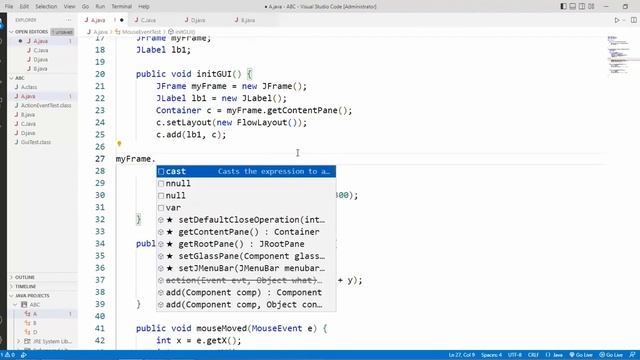
Task: Select class B in Java Projects
Action: coord(35,323)
